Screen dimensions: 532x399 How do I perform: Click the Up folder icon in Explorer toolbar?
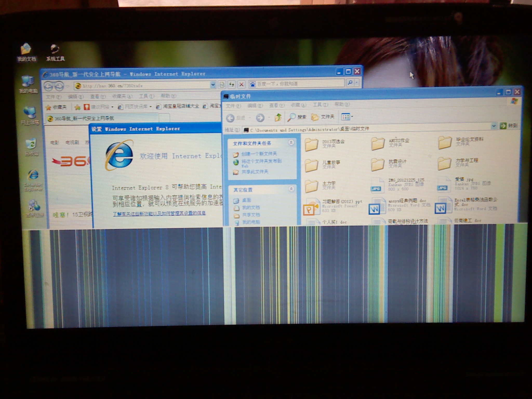tap(278, 117)
